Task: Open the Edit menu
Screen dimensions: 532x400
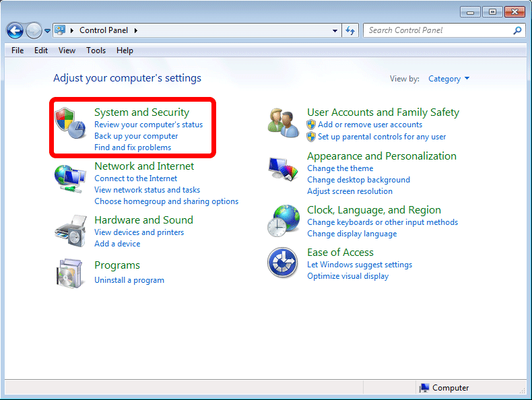Action: pyautogui.click(x=41, y=51)
